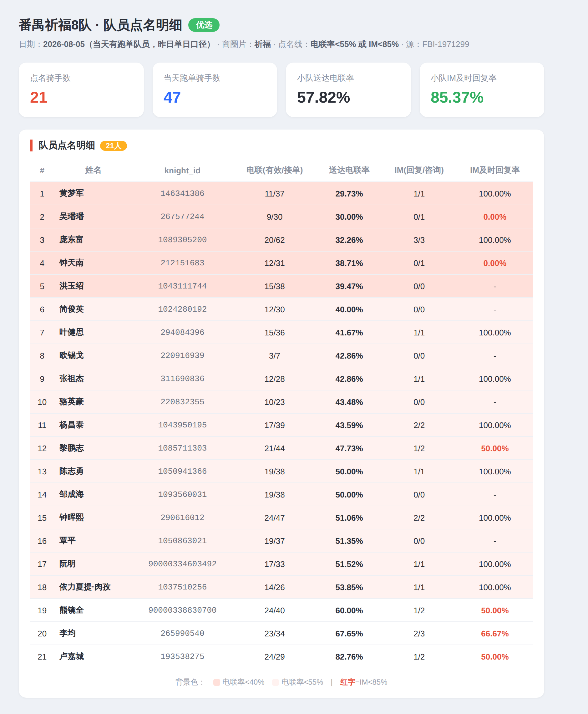Select rider name 庞东富
The image size is (588, 714).
[72, 240]
